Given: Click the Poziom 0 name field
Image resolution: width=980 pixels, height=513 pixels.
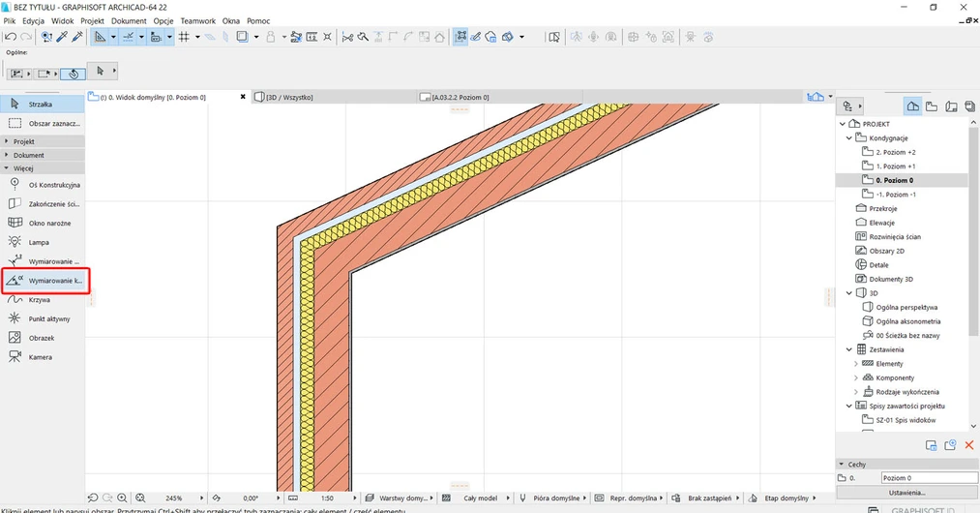Looking at the screenshot, I should 930,478.
